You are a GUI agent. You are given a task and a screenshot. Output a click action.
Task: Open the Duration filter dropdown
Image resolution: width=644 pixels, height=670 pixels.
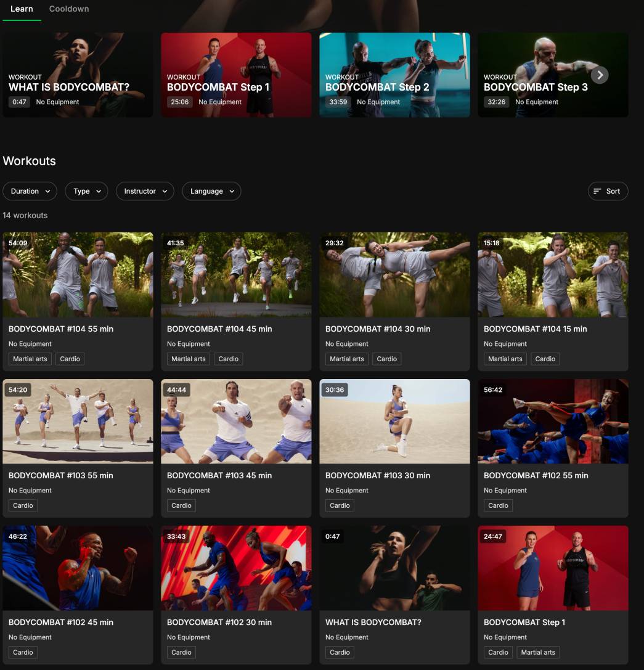tap(30, 191)
